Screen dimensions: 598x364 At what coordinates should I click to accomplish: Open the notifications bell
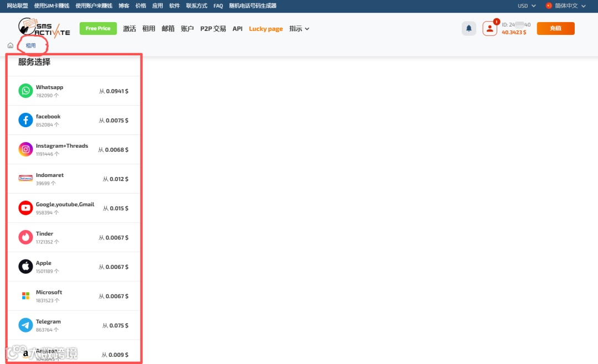click(x=469, y=28)
